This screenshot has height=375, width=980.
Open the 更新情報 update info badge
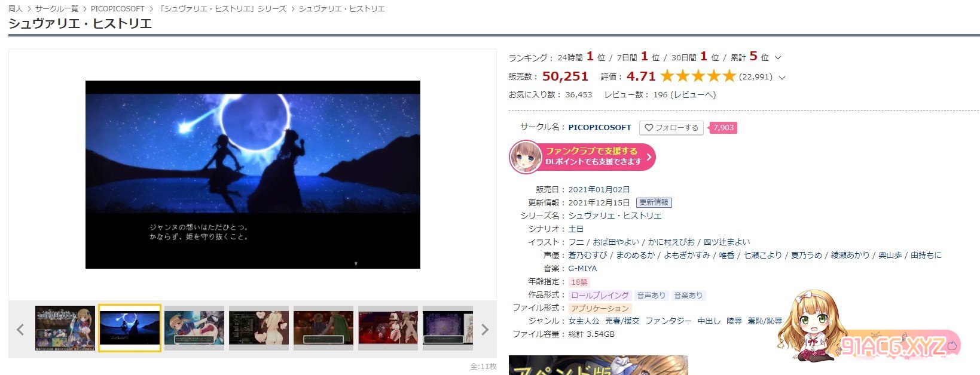click(654, 202)
